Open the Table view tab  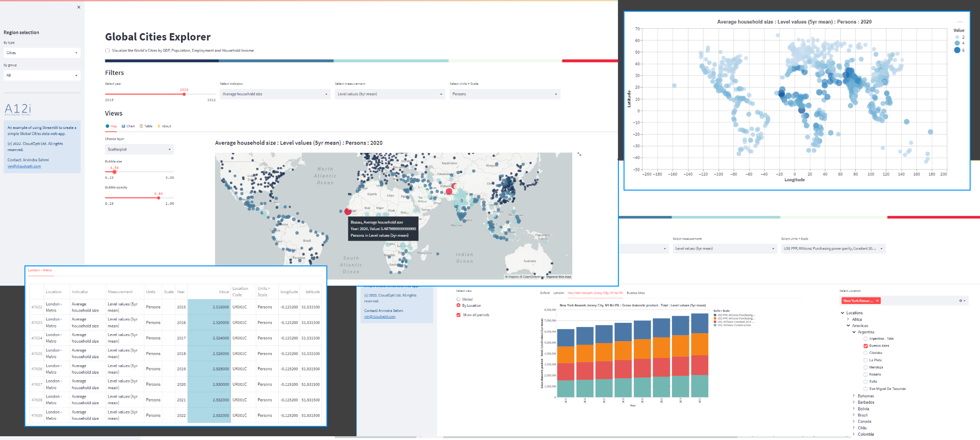click(146, 126)
